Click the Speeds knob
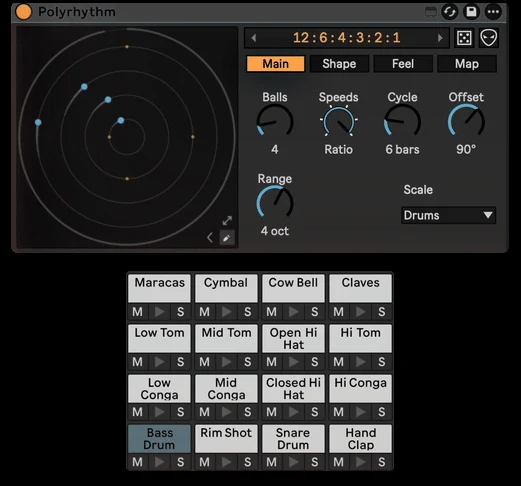This screenshot has height=486, width=521. (338, 122)
